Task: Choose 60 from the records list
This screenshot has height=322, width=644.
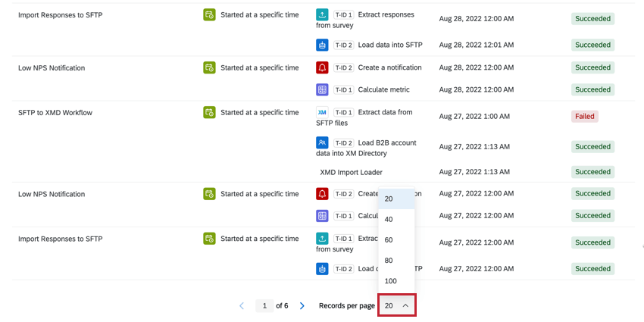Action: click(x=389, y=240)
